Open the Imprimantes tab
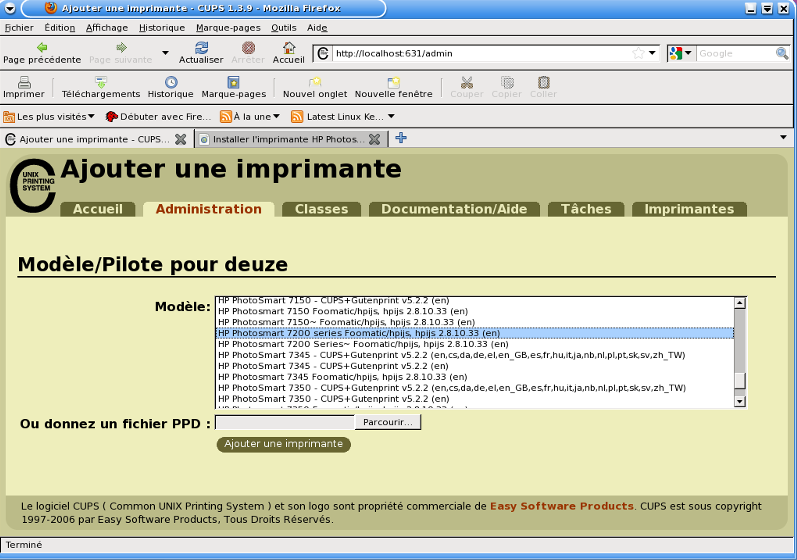The height and width of the screenshot is (560, 797). [x=689, y=209]
